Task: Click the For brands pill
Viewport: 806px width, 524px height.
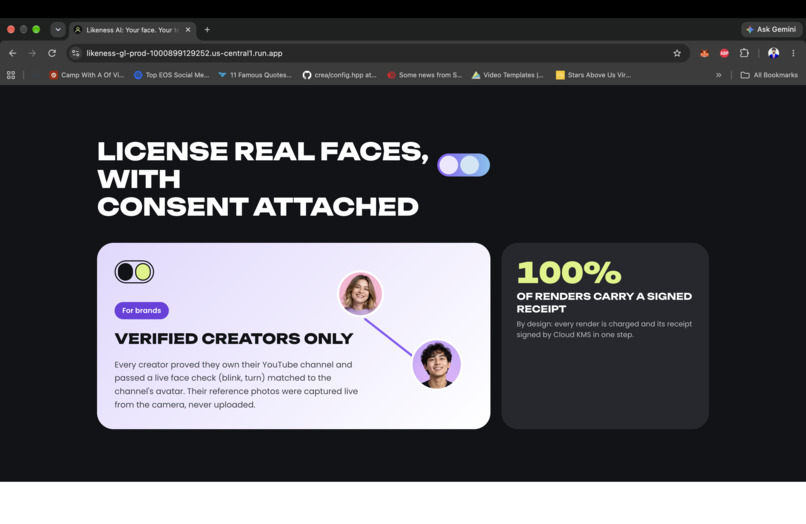Action: [x=141, y=311]
